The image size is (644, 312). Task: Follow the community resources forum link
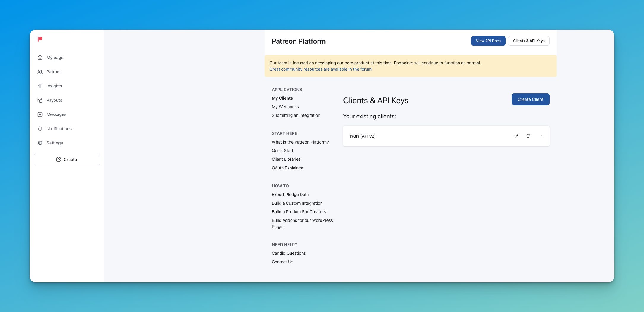point(320,69)
